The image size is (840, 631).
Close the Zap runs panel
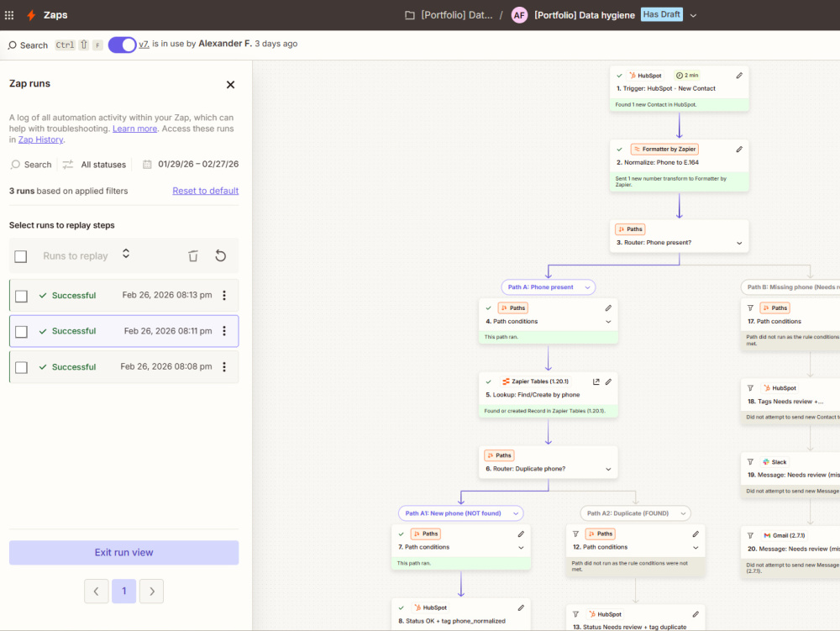click(x=230, y=85)
